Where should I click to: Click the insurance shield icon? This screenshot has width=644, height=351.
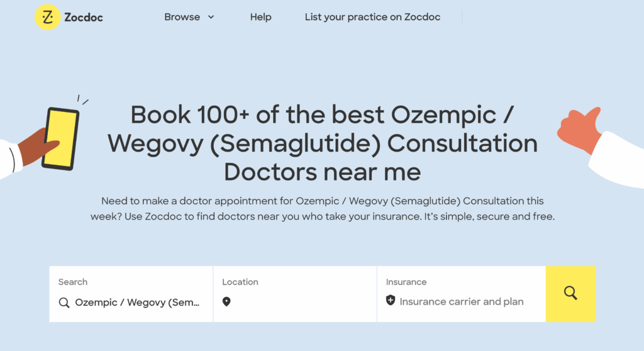(x=391, y=301)
